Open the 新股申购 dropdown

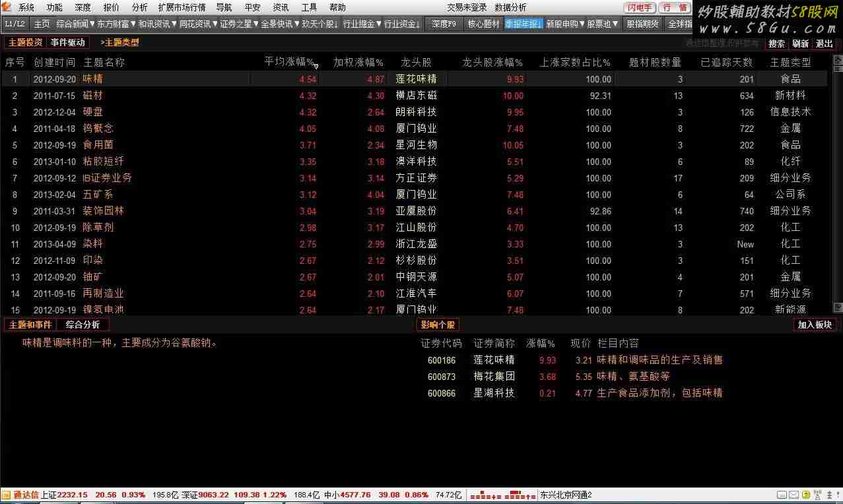pyautogui.click(x=566, y=24)
